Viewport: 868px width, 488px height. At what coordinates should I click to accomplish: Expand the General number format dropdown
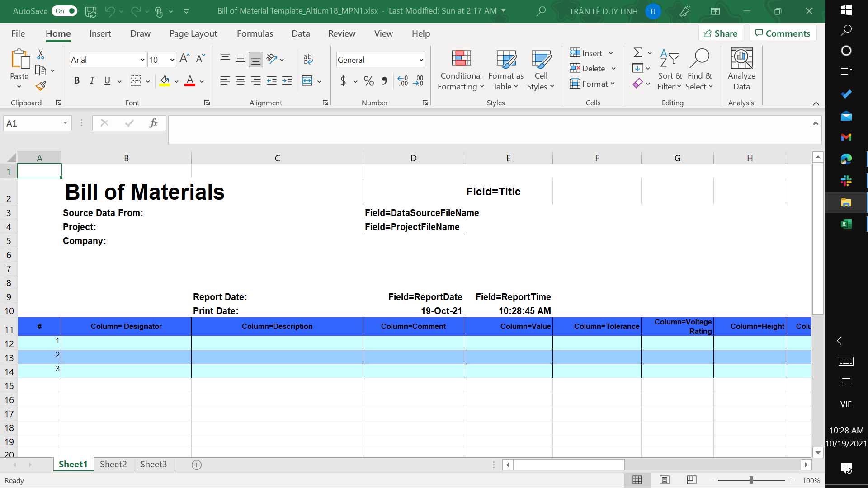pyautogui.click(x=421, y=60)
